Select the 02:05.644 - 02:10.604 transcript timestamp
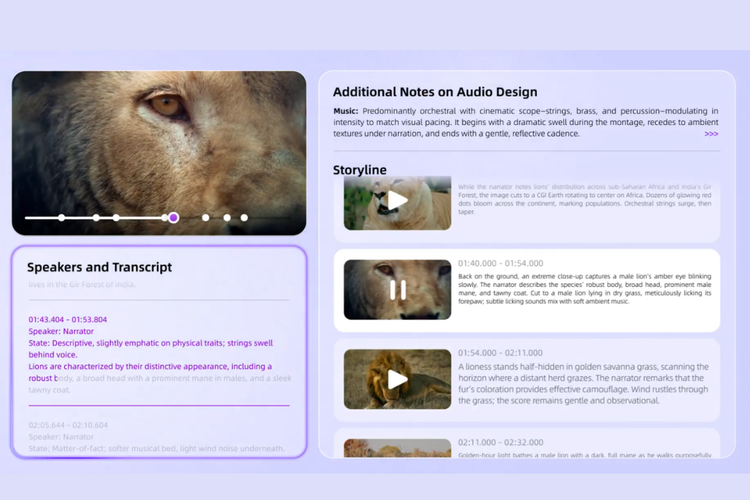This screenshot has width=750, height=500. 68,425
